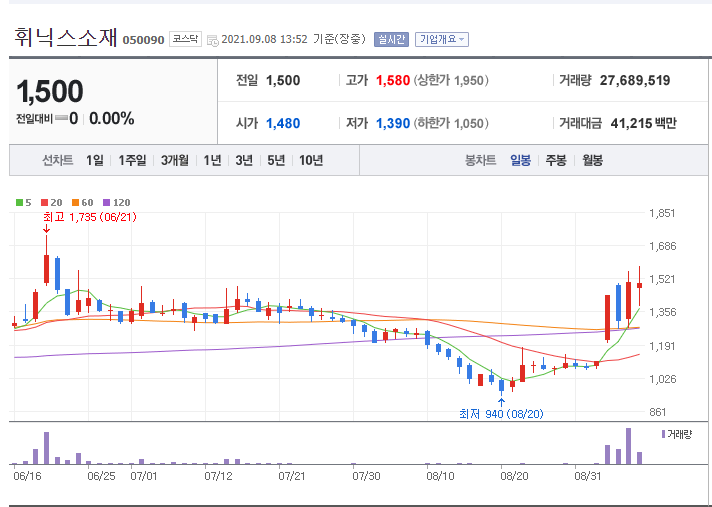Screen dimensions: 712x507
Task: Switch to 월봉 monthly candle chart
Action: (593, 160)
